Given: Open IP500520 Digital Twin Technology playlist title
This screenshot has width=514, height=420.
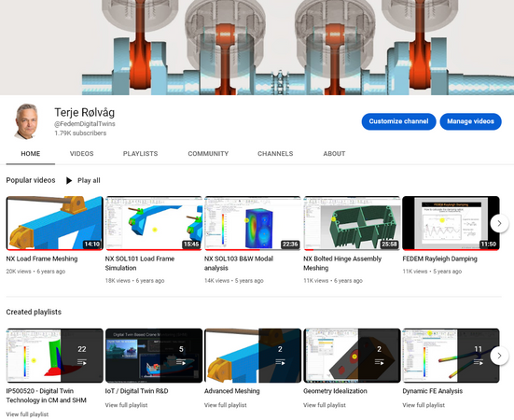Looking at the screenshot, I should click(47, 396).
